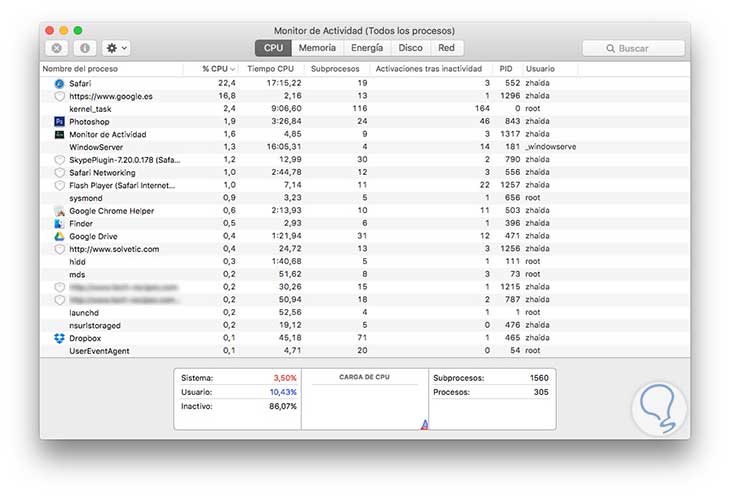The width and height of the screenshot is (730, 496).
Task: Click the Carga de CPU graph
Action: point(365,405)
